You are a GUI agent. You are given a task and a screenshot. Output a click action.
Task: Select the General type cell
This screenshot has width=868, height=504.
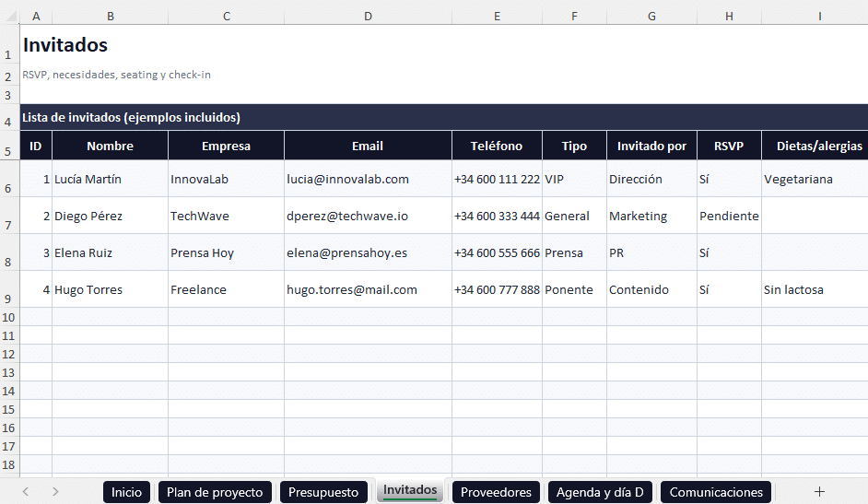pos(575,216)
